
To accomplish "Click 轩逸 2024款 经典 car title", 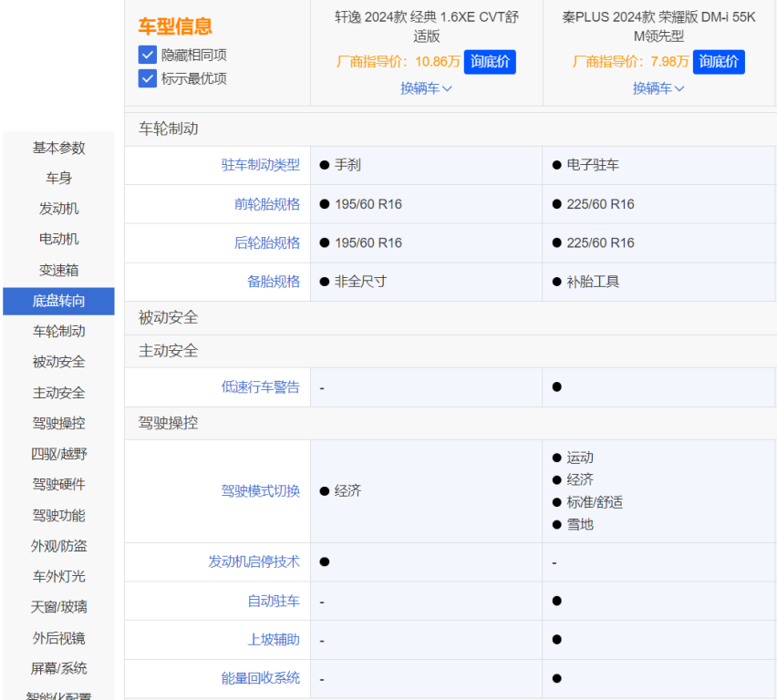I will 427,26.
